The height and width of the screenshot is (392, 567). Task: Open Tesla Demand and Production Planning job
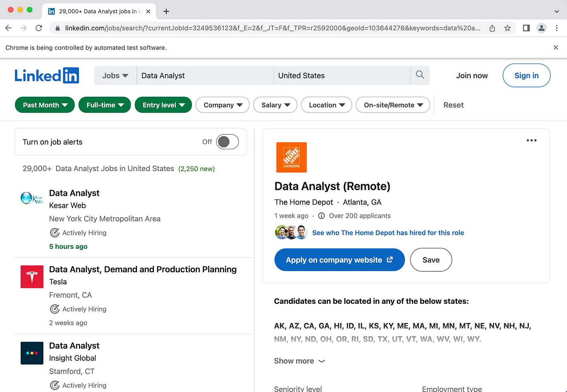point(143,269)
